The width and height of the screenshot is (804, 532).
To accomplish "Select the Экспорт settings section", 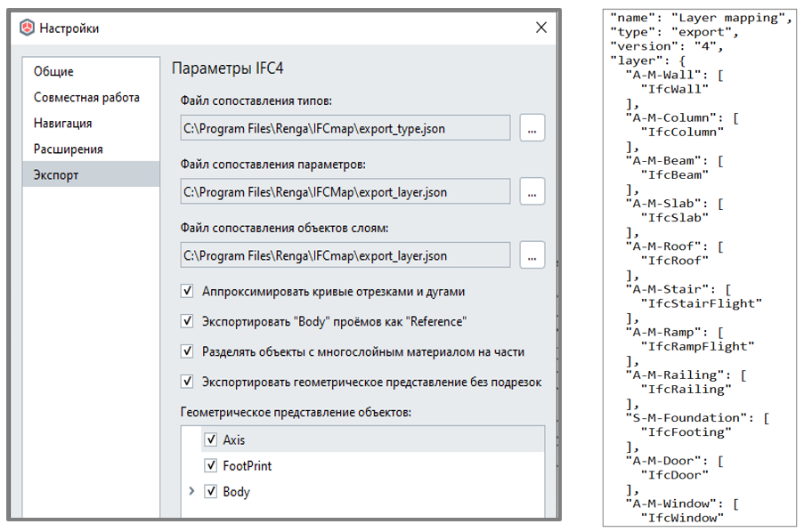I will point(91,174).
